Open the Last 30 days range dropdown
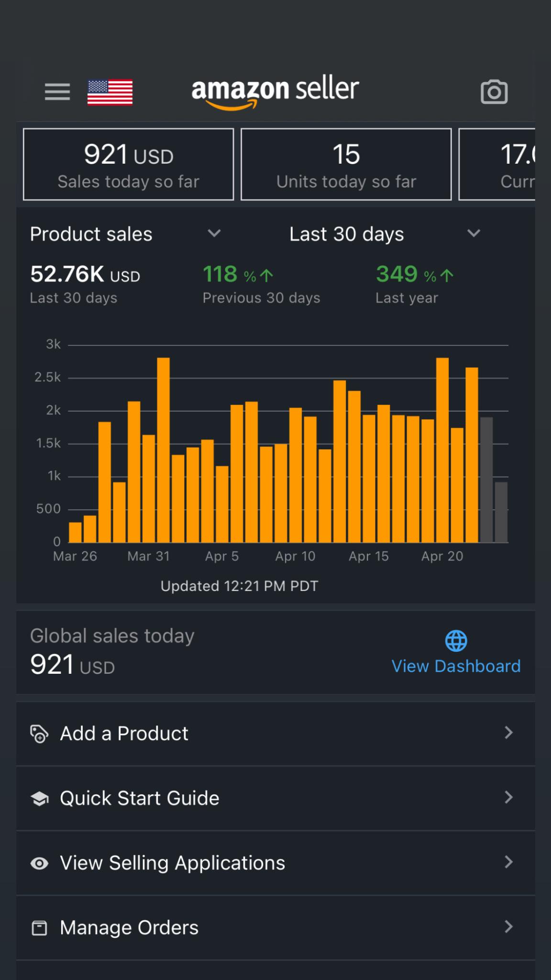Screen dimensions: 551x980 pyautogui.click(x=473, y=234)
